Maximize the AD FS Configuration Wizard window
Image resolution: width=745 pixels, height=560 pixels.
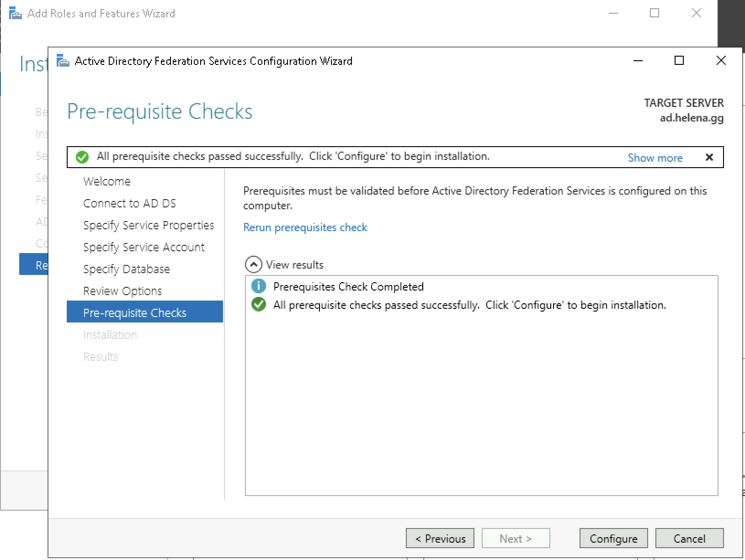click(679, 61)
